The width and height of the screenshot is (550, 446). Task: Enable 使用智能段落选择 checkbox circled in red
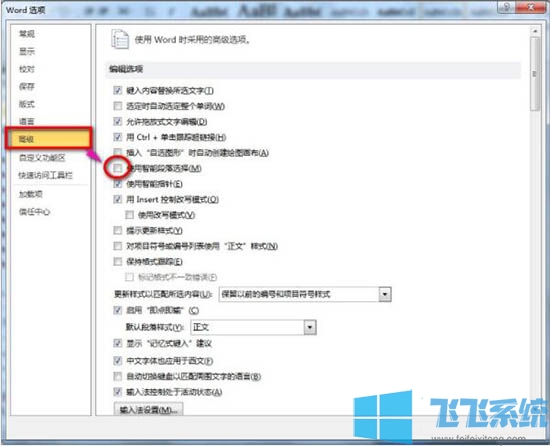(118, 168)
